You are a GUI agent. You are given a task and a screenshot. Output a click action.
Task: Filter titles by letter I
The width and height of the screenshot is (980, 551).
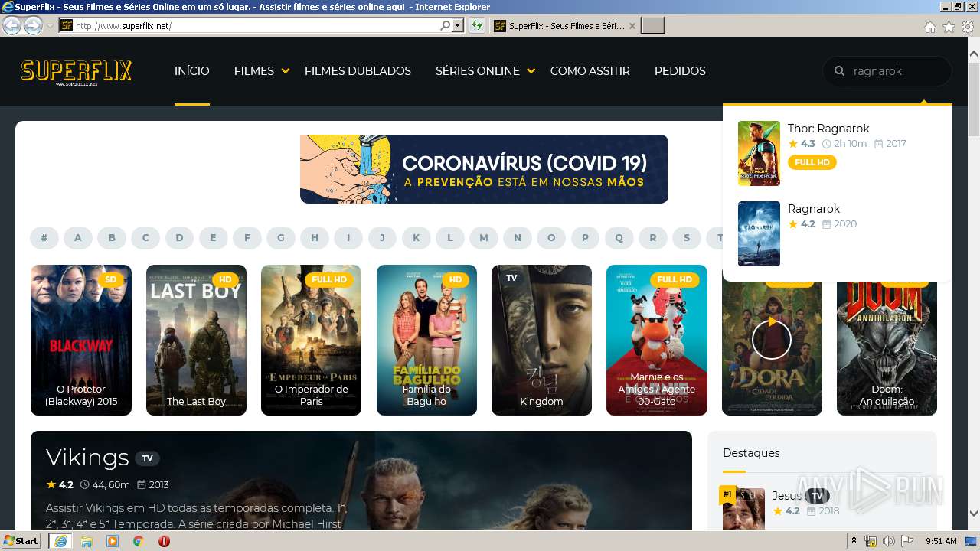[x=348, y=238]
